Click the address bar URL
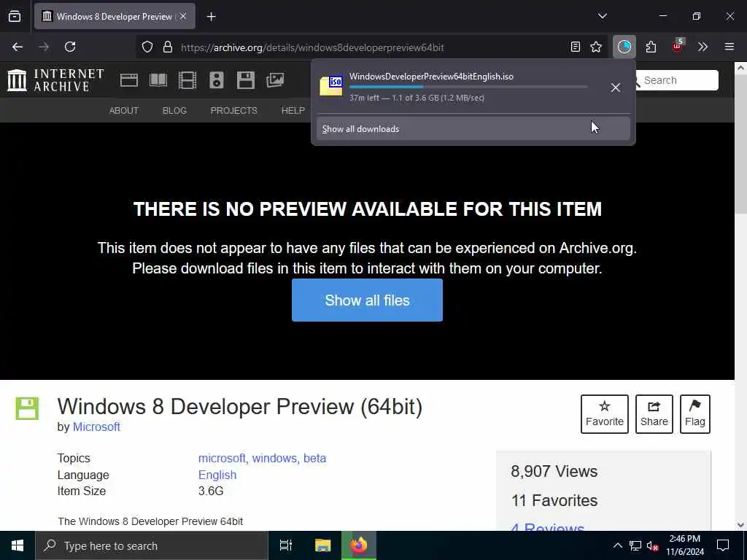The image size is (747, 560). click(312, 47)
